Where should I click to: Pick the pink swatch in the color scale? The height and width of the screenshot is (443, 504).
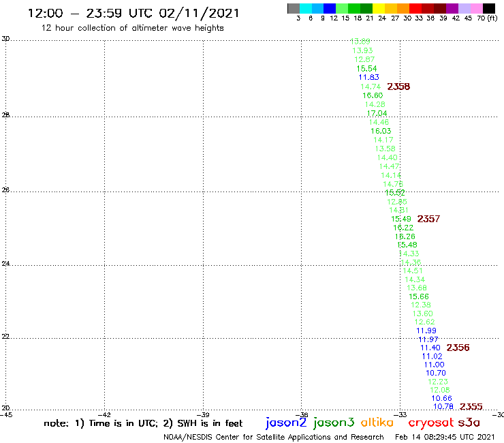(477, 8)
